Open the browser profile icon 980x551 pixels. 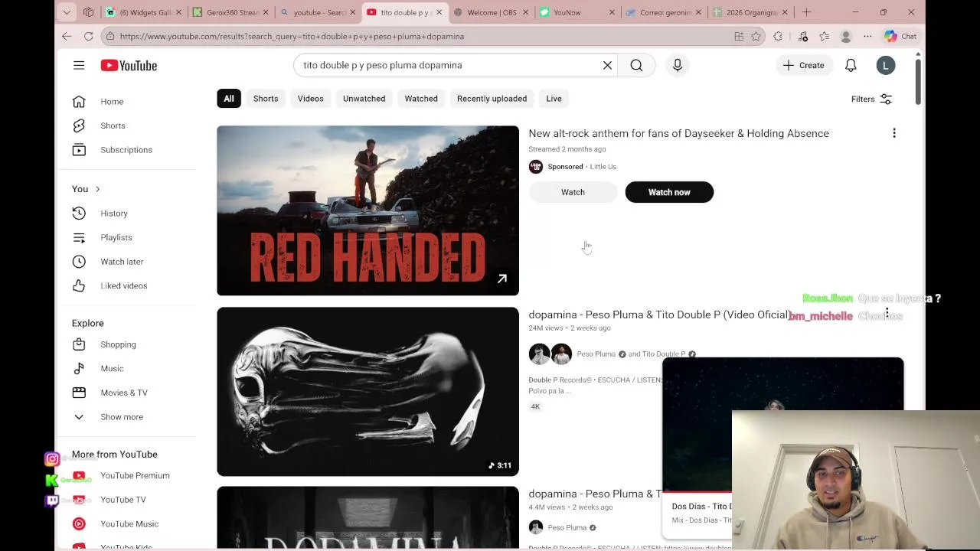pos(846,36)
